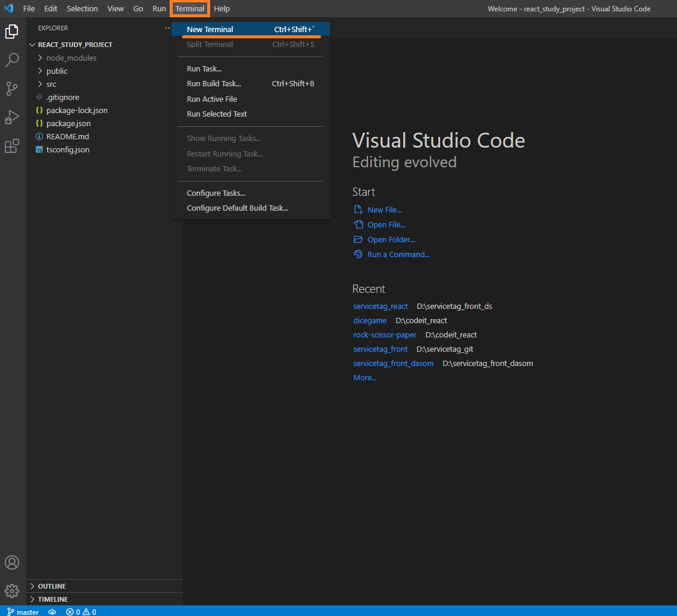Expand the node_modules folder
Viewport: 677px width, 616px height.
(104, 58)
